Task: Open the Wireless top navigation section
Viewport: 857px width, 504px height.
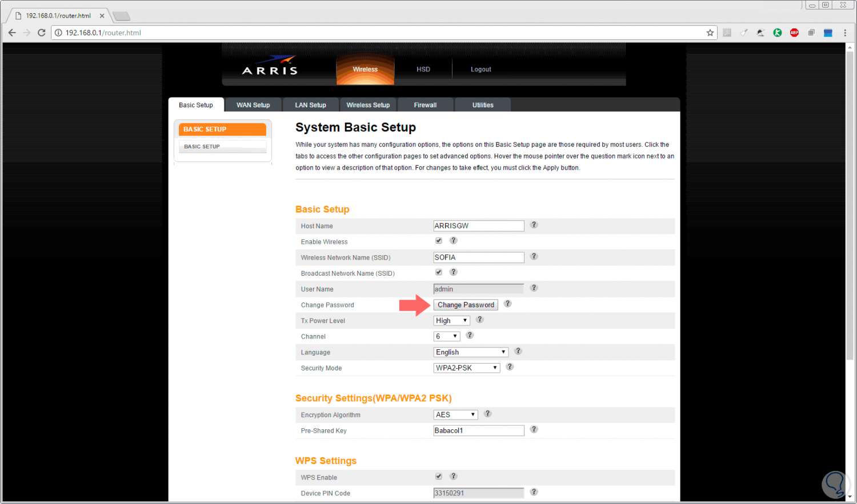Action: (x=365, y=69)
